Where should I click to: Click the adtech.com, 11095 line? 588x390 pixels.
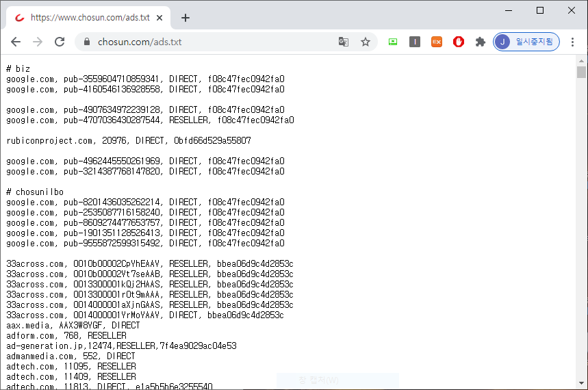[71, 366]
